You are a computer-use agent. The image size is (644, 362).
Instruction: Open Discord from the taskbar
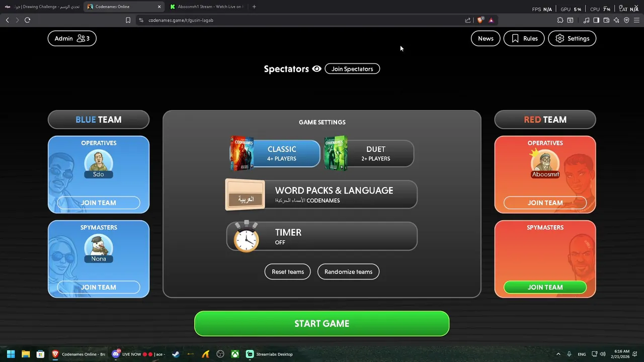tap(138, 354)
